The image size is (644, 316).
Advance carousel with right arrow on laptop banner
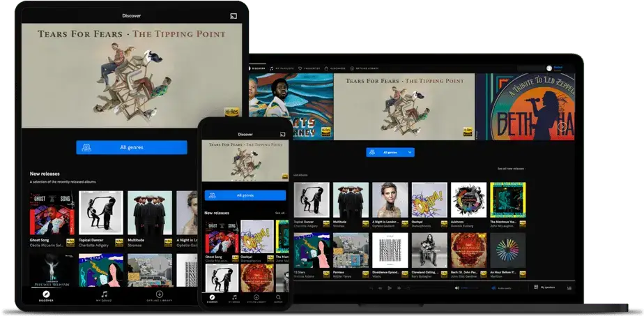click(562, 126)
